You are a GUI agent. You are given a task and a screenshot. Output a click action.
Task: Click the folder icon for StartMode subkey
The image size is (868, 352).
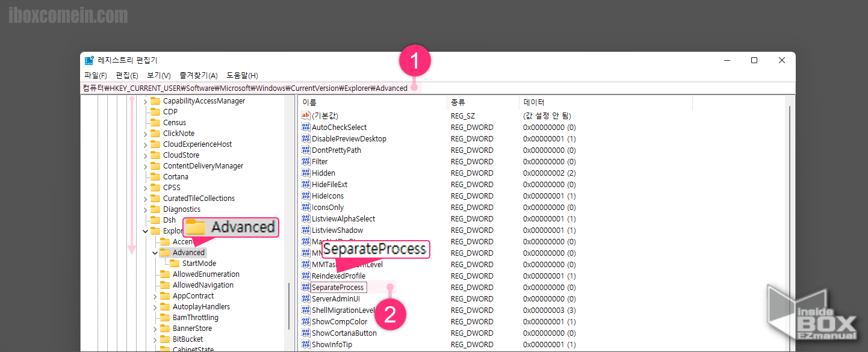tap(175, 264)
